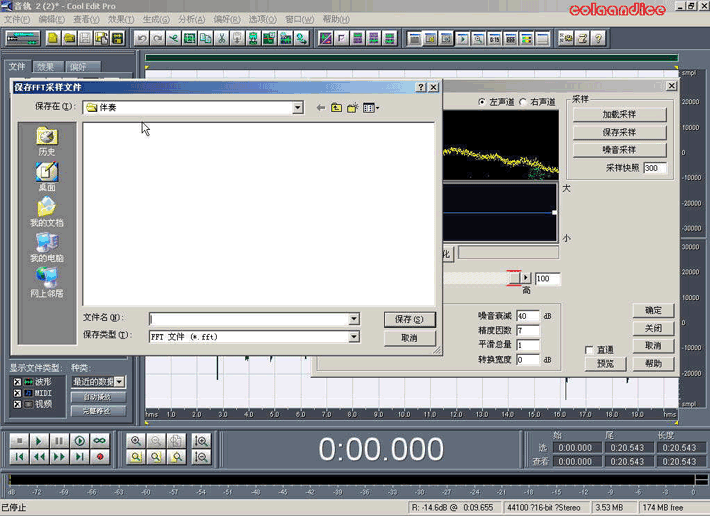Click the Undo icon in main toolbar
This screenshot has width=710, height=516.
[142, 39]
